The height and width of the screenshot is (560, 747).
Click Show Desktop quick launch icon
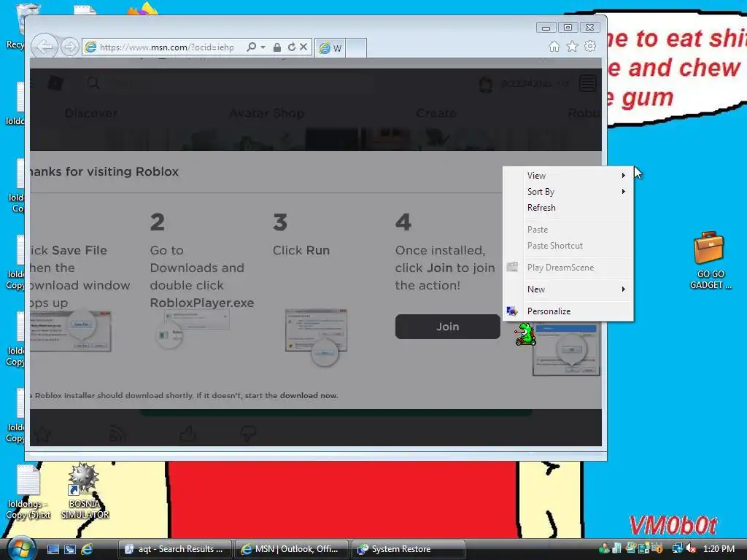[53, 549]
